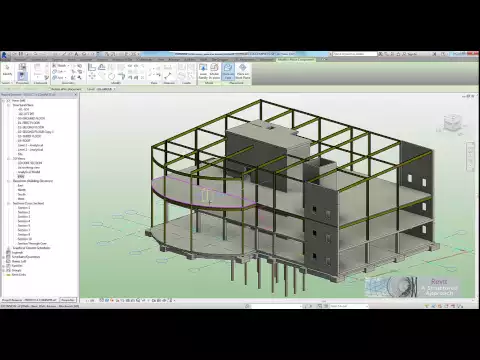This screenshot has height=360, width=480.
Task: Open the 00-GROUND FLOOR plan
Action: [x=31, y=118]
